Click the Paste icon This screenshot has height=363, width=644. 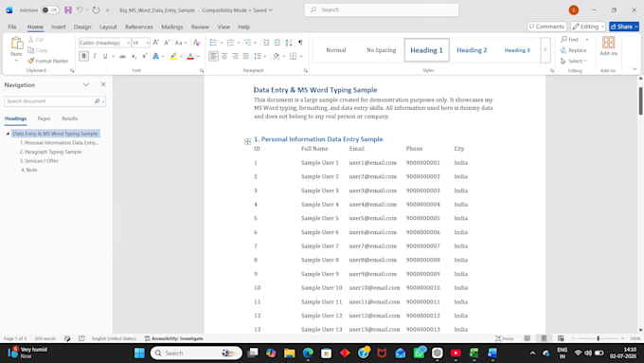pyautogui.click(x=16, y=43)
